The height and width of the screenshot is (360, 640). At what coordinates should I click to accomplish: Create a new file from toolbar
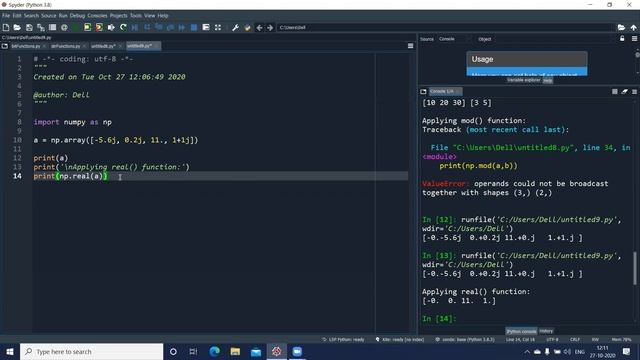coord(6,27)
